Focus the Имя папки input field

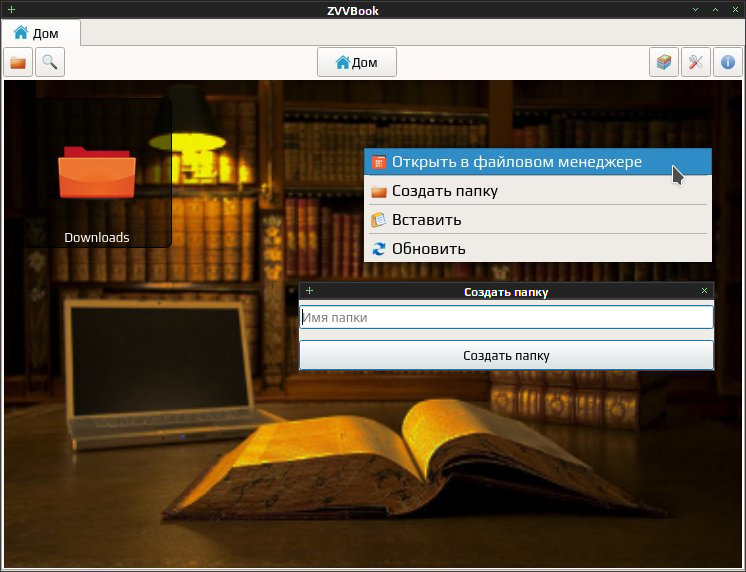[506, 317]
